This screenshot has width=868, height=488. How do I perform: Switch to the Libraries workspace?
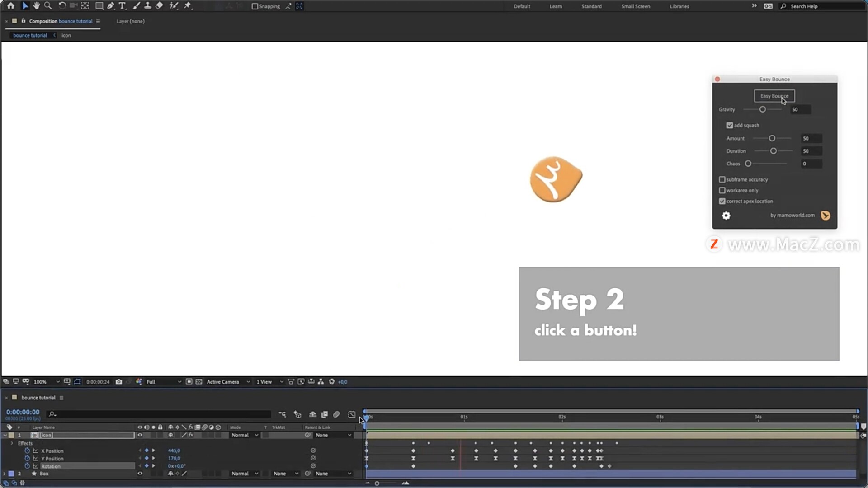679,6
